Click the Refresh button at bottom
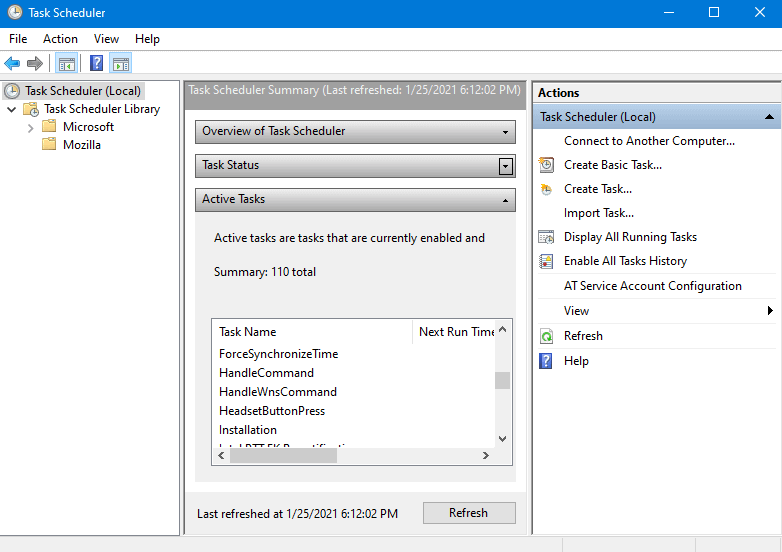The image size is (782, 552). [x=468, y=513]
